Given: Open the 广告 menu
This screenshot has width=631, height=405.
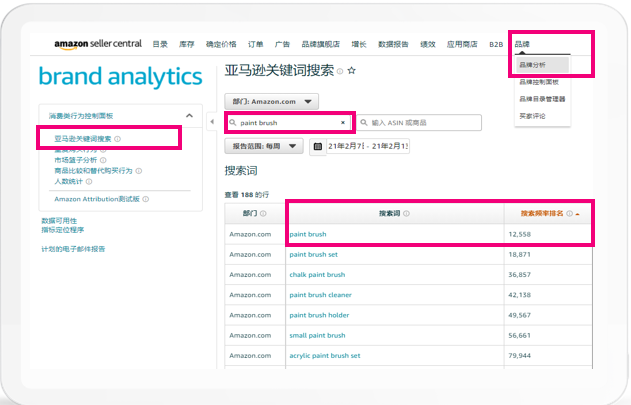Looking at the screenshot, I should [282, 44].
